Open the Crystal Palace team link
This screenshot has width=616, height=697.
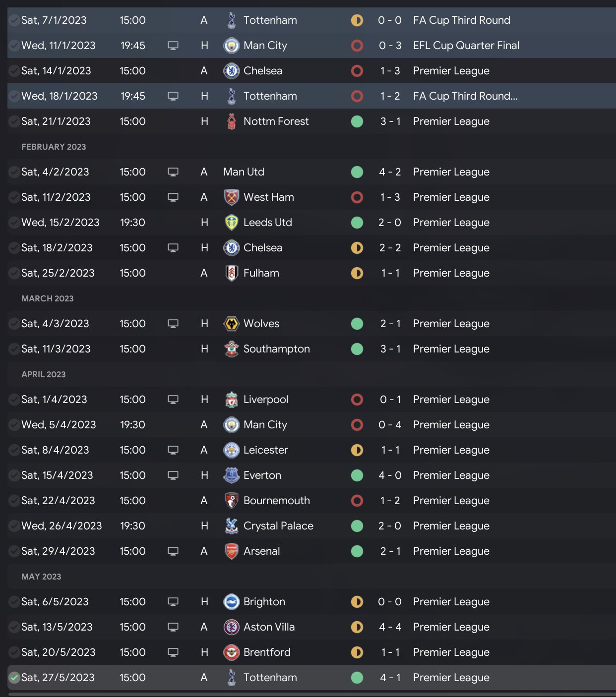click(278, 526)
